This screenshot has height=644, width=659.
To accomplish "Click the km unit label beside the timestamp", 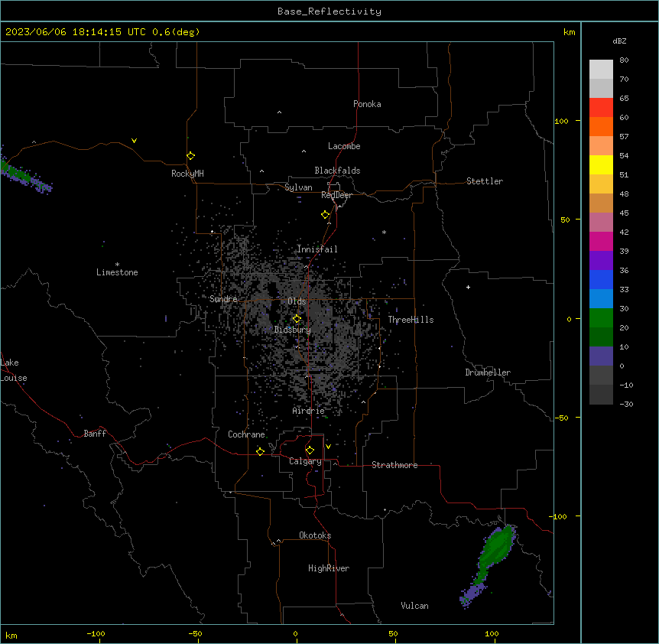I will (570, 32).
